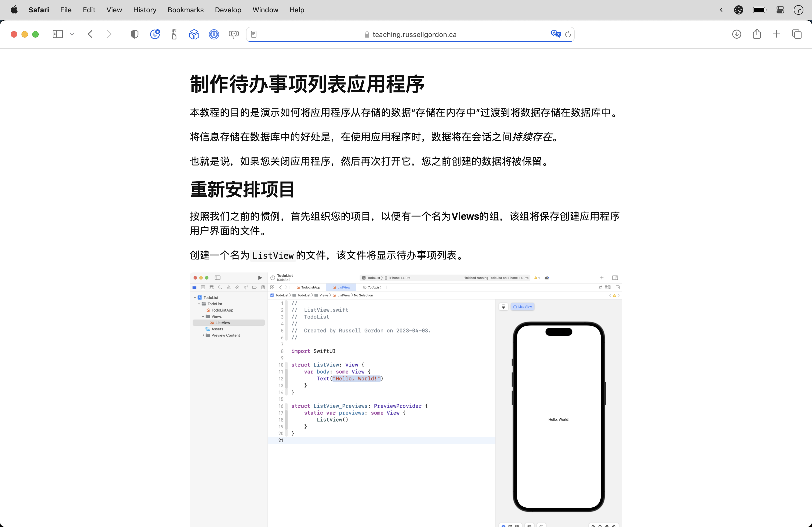Viewport: 812px width, 527px height.
Task: Open the View menu
Action: tap(114, 10)
